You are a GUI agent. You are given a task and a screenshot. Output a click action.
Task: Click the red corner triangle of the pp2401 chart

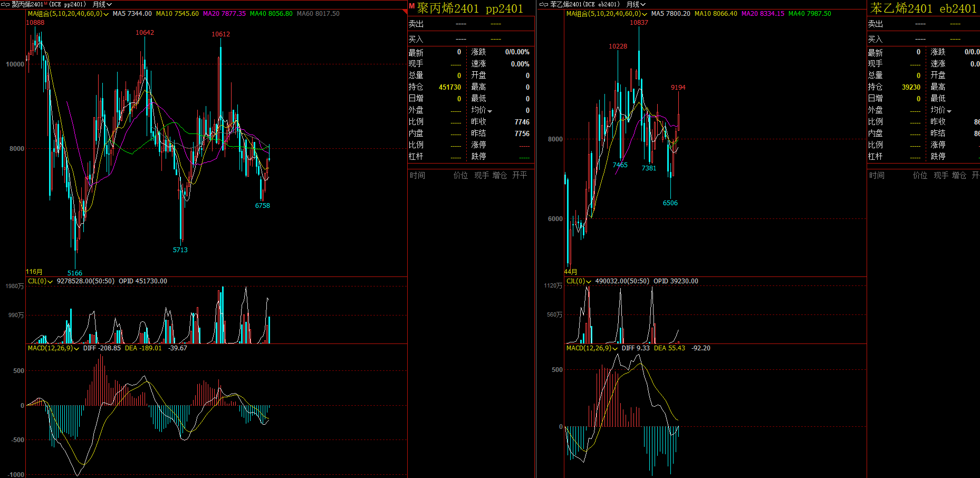click(405, 11)
